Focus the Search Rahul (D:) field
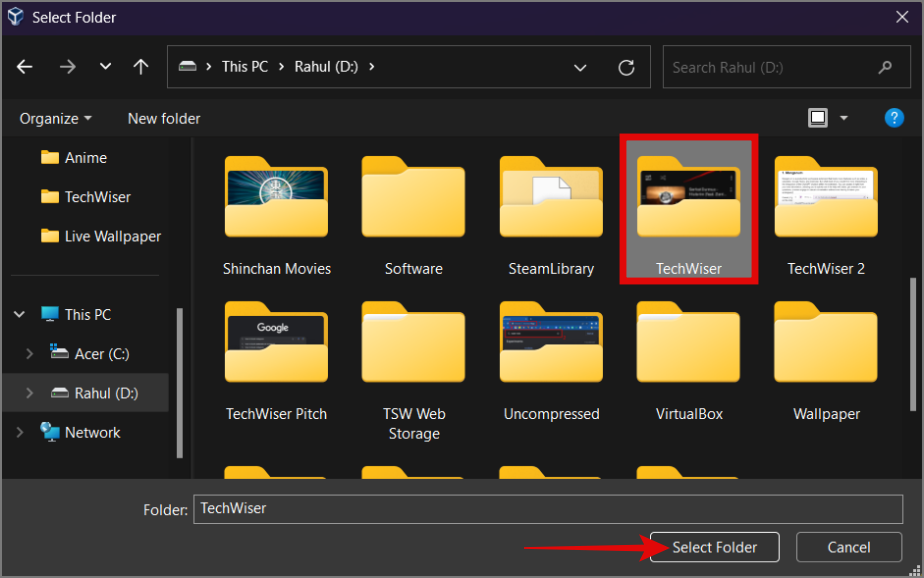 pyautogui.click(x=786, y=67)
